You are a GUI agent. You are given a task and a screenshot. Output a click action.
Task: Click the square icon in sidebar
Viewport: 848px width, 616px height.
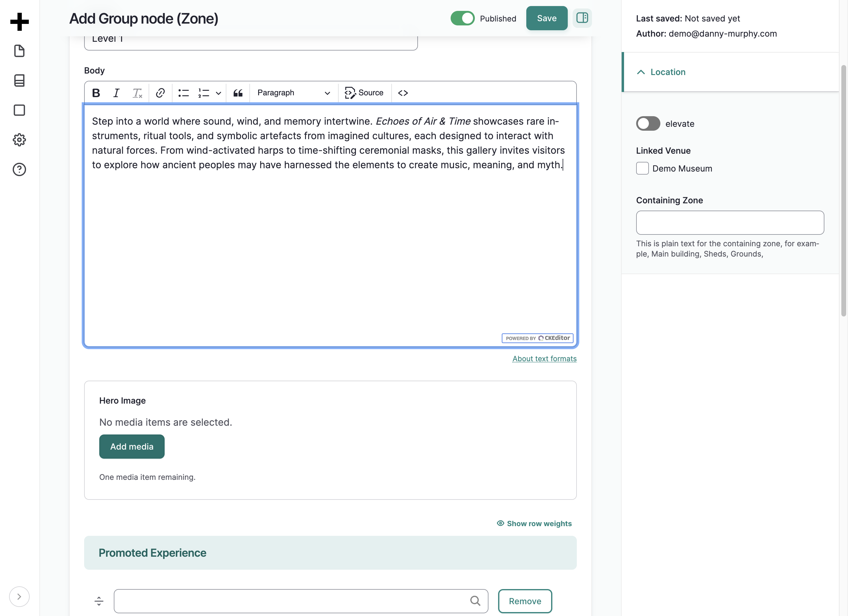[19, 110]
